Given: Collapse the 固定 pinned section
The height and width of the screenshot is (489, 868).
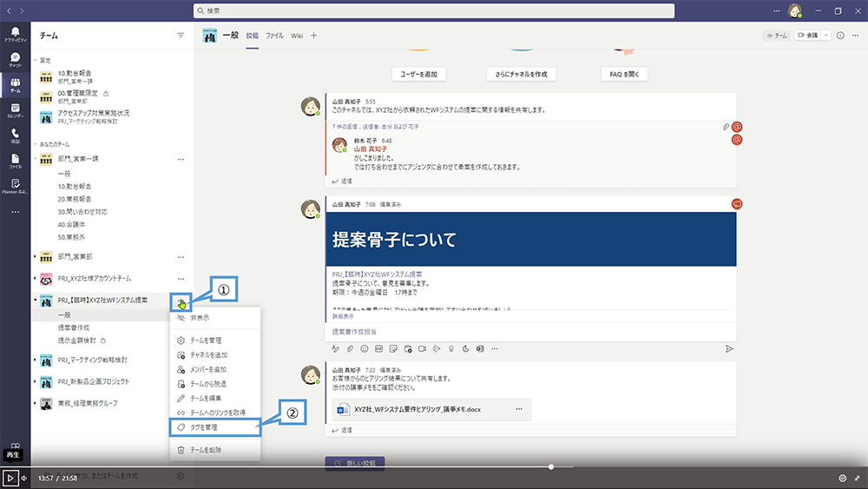Looking at the screenshot, I should 36,60.
